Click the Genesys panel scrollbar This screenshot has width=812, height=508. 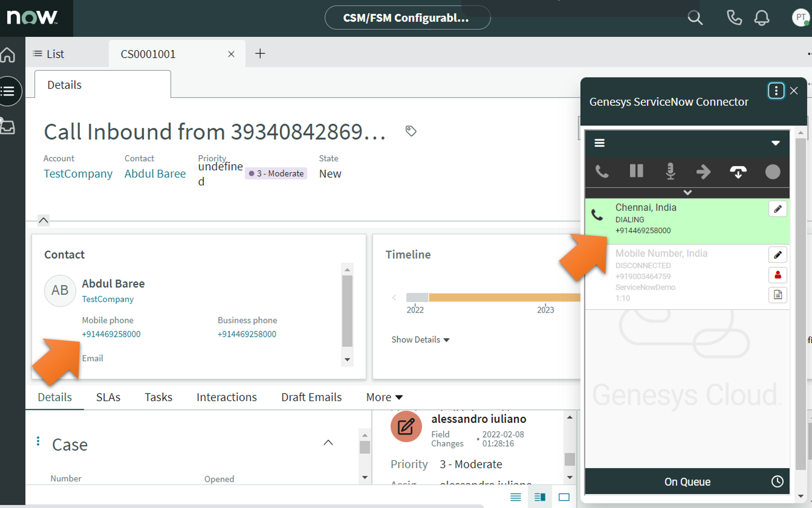coord(801,304)
